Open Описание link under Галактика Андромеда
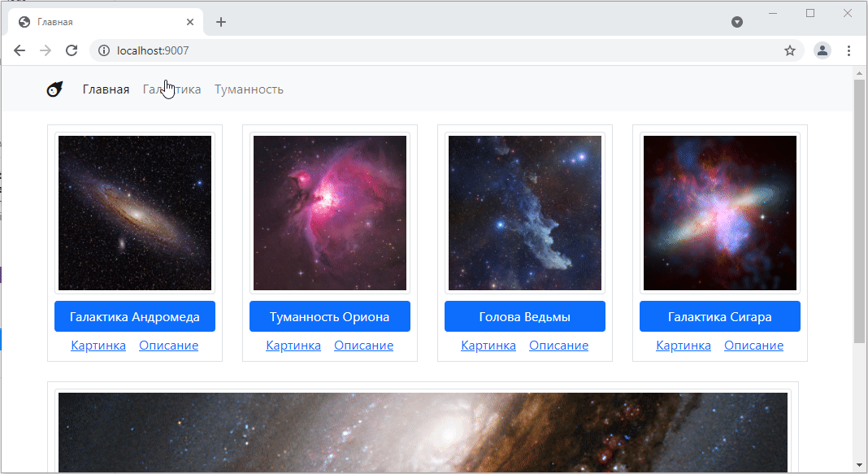The image size is (868, 474). [168, 346]
